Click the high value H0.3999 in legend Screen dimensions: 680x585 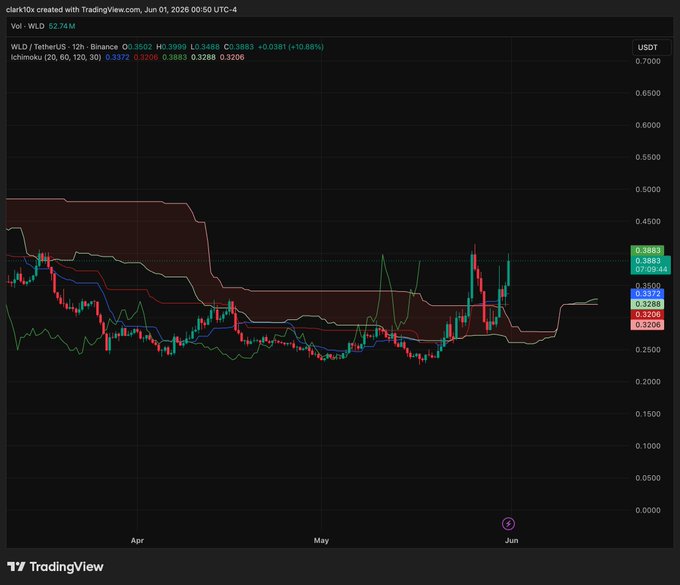(171, 47)
